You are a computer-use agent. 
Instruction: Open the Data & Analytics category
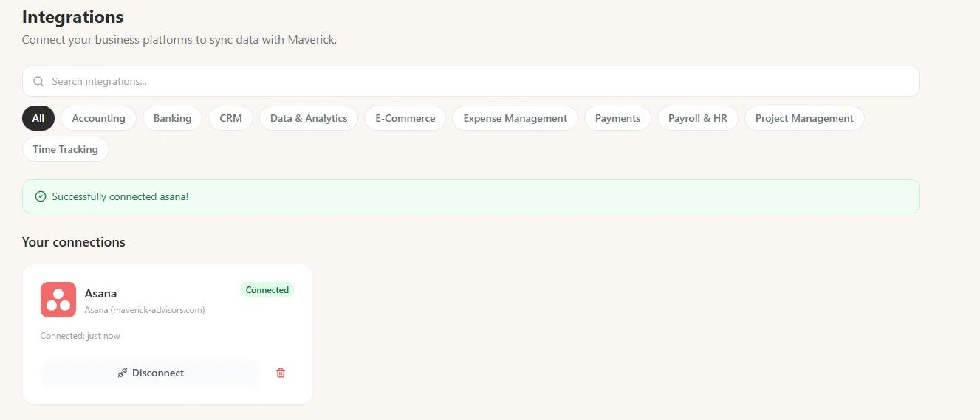309,118
